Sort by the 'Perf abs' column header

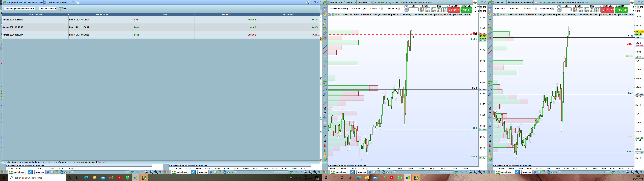(x=225, y=15)
